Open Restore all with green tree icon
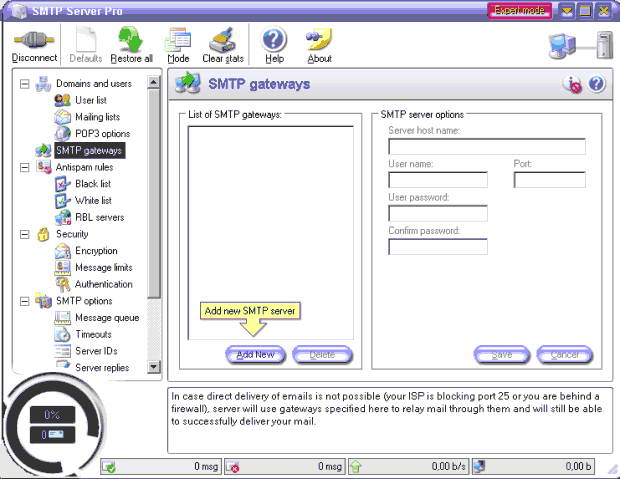The image size is (620, 479). coord(131,39)
